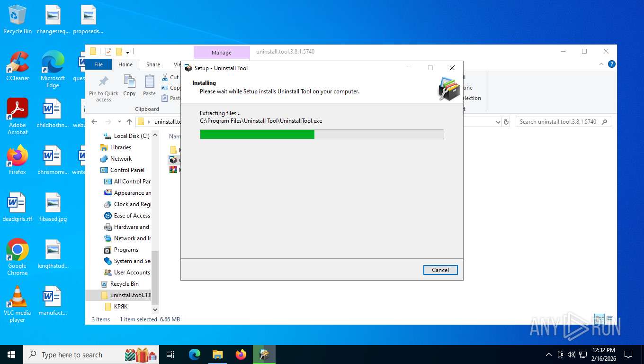Go back in File Explorer
Screen dimensions: 644x364
point(94,122)
